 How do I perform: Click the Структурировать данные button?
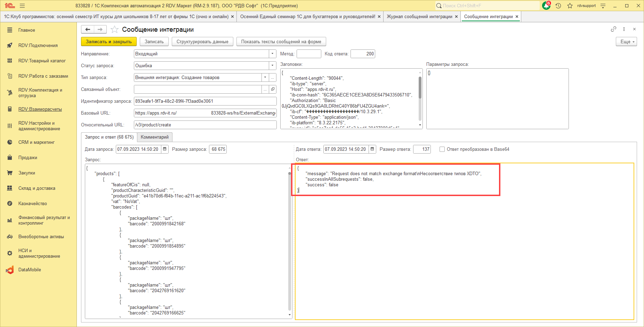(x=202, y=42)
